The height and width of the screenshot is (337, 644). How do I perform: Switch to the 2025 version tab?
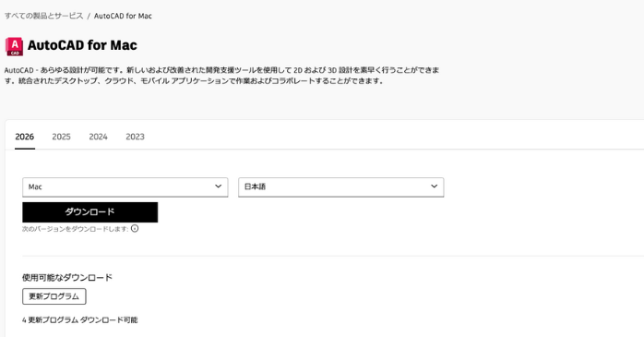61,137
